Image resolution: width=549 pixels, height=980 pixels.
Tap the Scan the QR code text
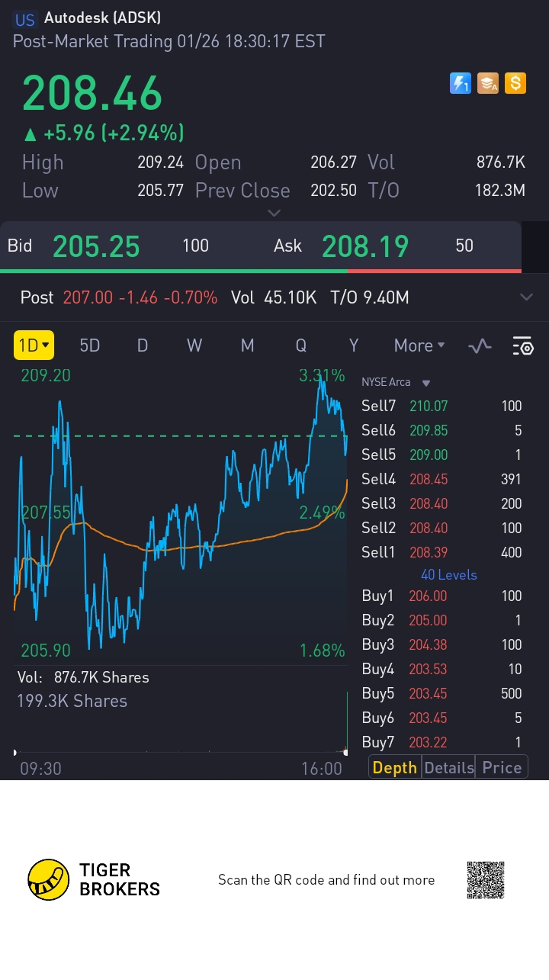click(x=326, y=880)
